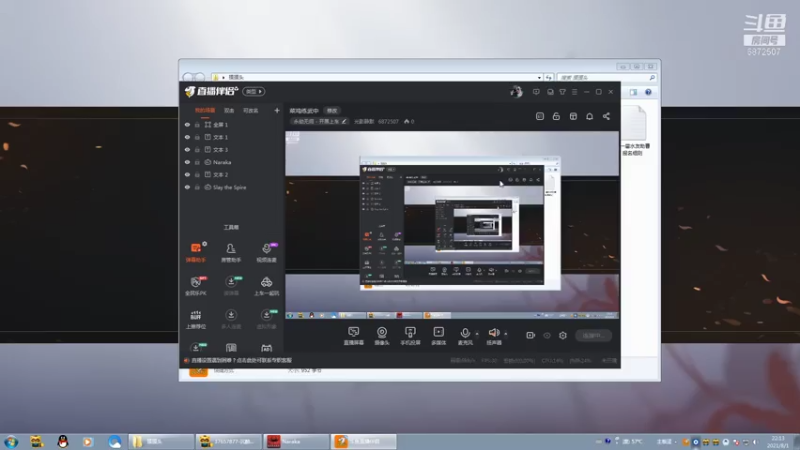The width and height of the screenshot is (800, 450).
Task: Open user avatar in title bar
Action: click(x=516, y=92)
